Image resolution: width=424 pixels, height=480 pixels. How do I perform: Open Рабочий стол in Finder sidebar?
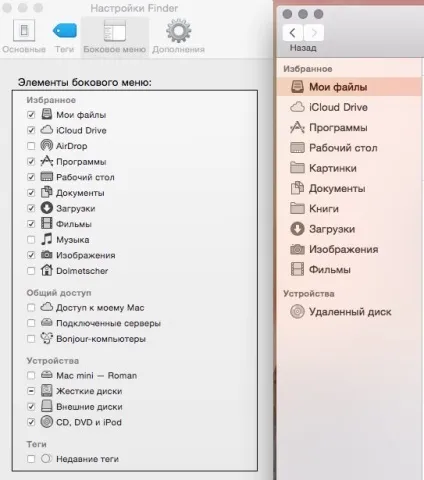349,148
